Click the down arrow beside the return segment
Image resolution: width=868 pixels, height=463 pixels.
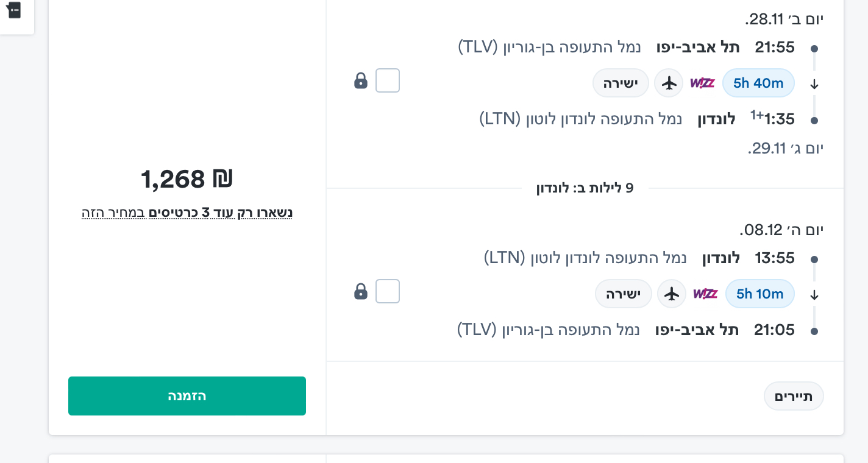[x=814, y=295]
